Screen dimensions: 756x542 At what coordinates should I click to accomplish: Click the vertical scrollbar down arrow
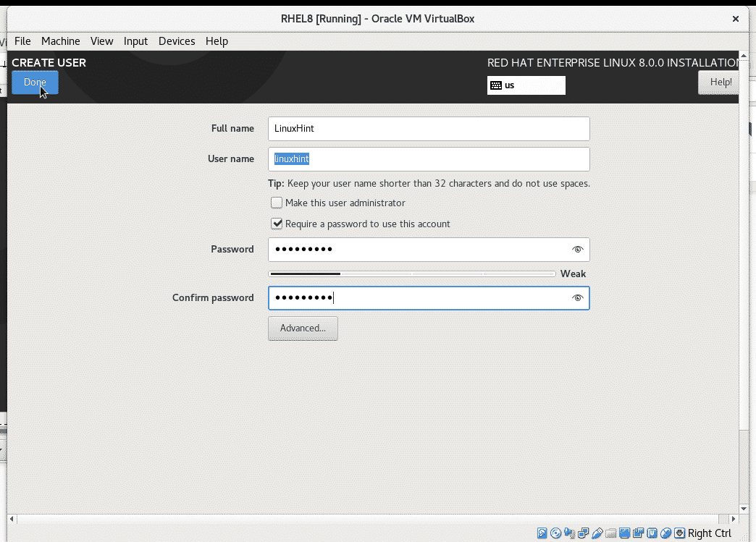pos(744,509)
